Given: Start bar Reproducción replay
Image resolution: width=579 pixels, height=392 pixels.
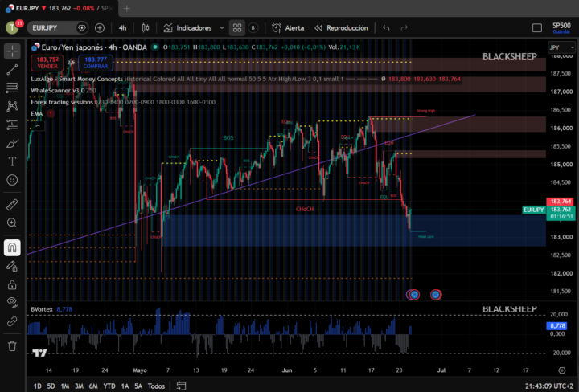Looking at the screenshot, I should (341, 28).
